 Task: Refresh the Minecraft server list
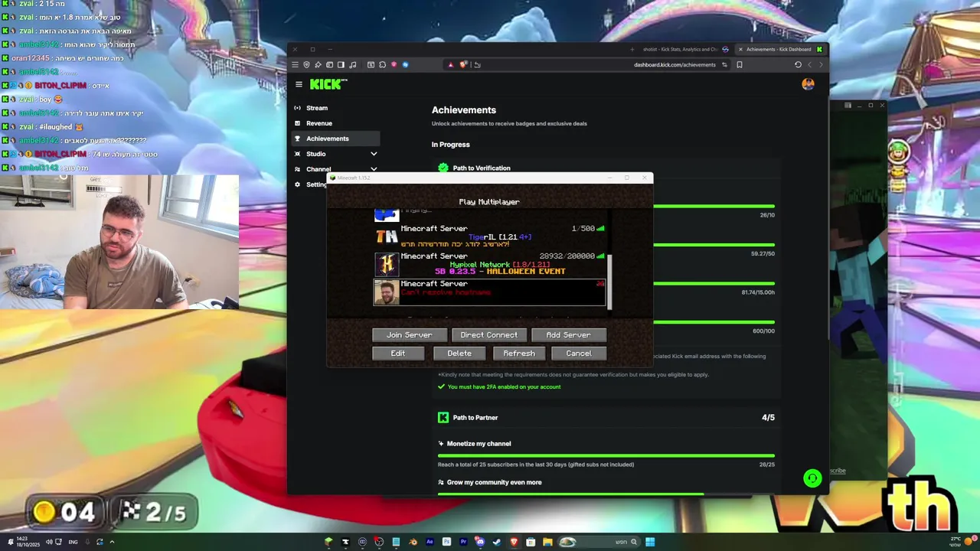[x=519, y=353]
